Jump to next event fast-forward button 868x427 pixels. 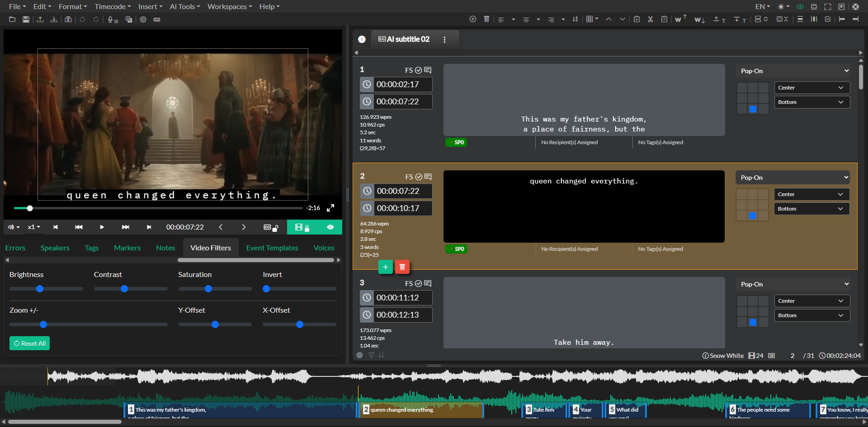click(126, 227)
